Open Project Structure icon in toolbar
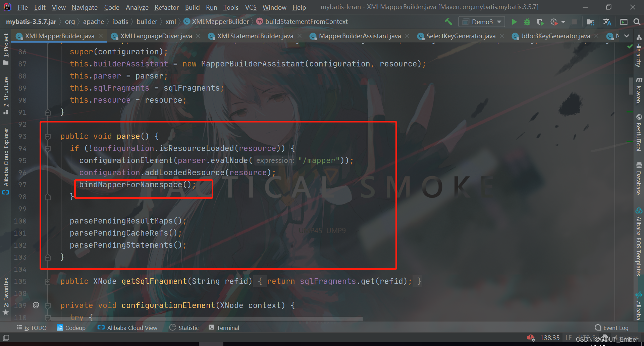Image resolution: width=644 pixels, height=346 pixels. click(x=591, y=22)
